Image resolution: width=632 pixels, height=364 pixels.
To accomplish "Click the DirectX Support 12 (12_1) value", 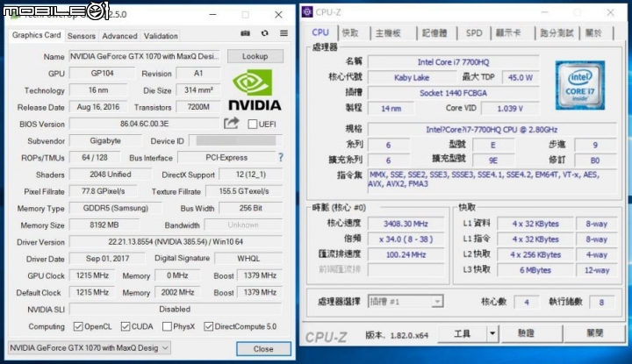I will coord(251,175).
